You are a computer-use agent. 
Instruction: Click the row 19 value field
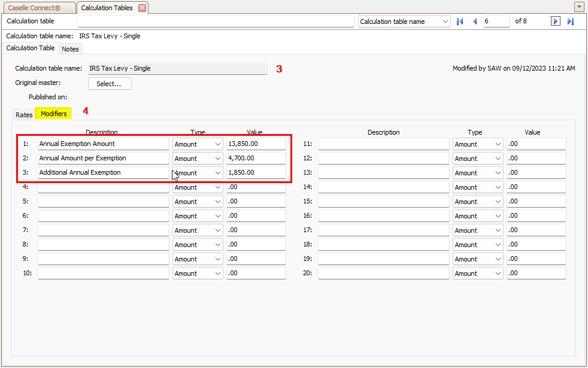537,259
